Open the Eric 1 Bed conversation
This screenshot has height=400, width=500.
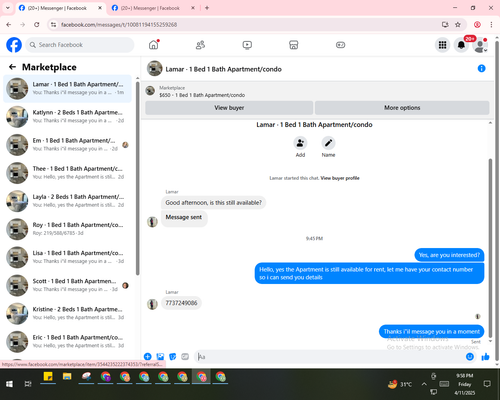click(67, 341)
